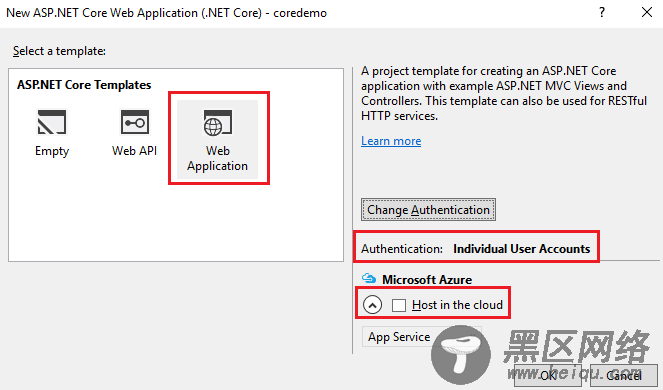Close the New ASP.NET Core dialog
The height and width of the screenshot is (390, 663).
(x=647, y=13)
